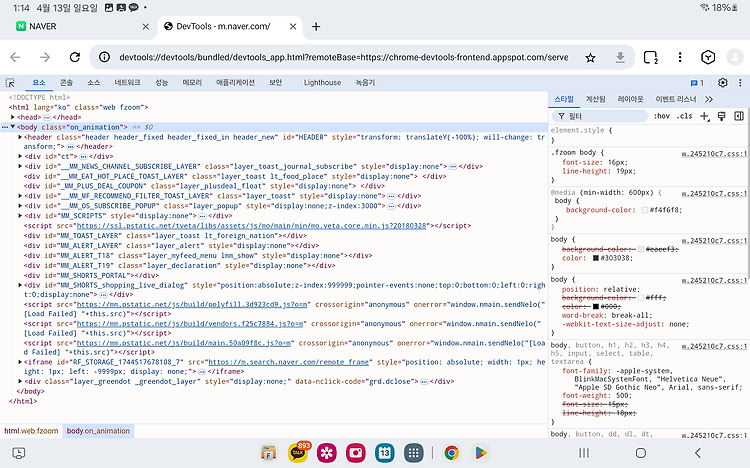Open the camera app in dock
The height and width of the screenshot is (468, 750).
pyautogui.click(x=356, y=453)
